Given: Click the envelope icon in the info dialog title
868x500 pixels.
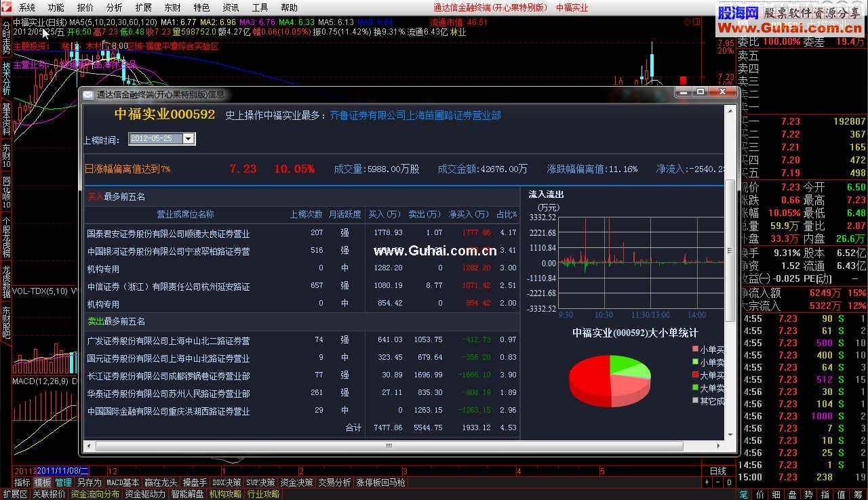Looking at the screenshot, I should point(88,94).
